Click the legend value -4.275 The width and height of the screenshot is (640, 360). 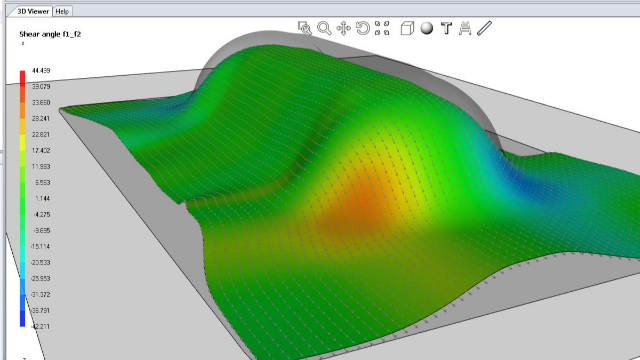[x=42, y=214]
